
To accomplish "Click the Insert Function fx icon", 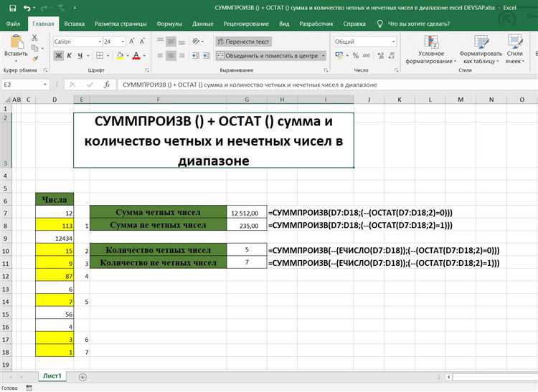I will point(107,85).
